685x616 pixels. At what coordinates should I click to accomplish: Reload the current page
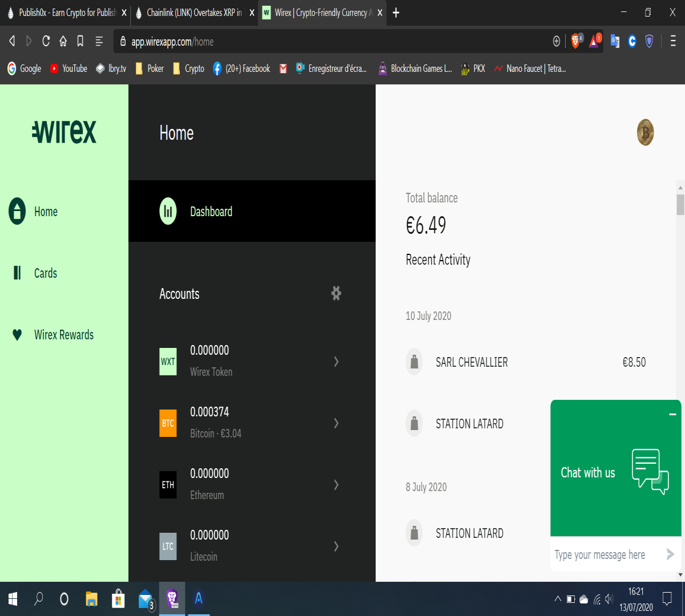coord(46,41)
